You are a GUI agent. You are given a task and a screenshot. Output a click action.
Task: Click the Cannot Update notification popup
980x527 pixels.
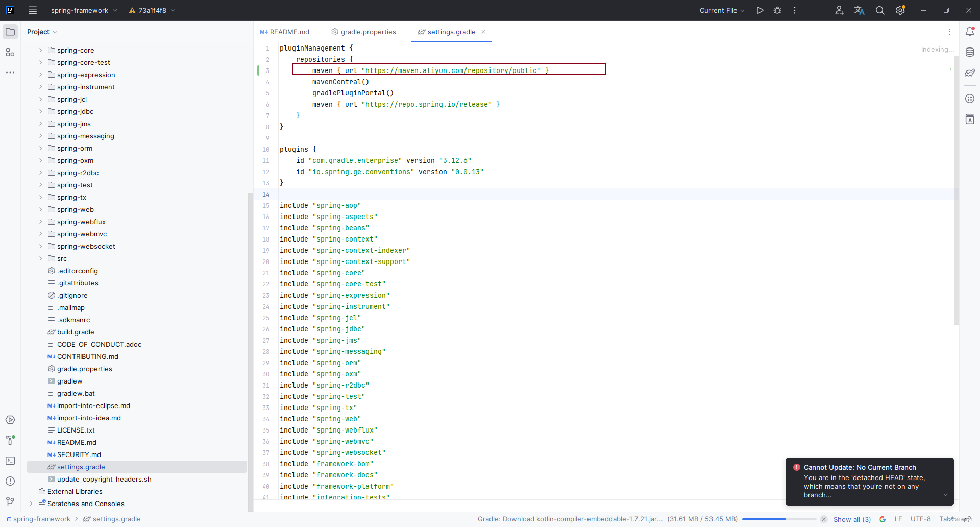869,482
